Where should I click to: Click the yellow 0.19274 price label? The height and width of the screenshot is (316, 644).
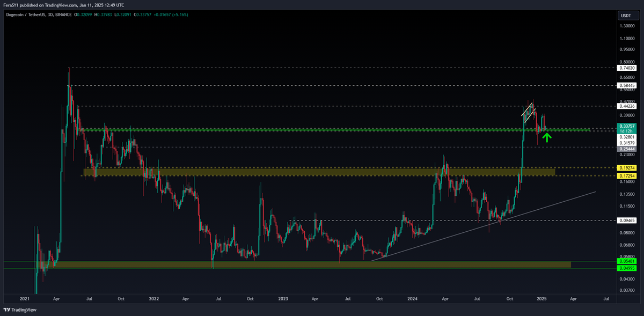point(627,168)
